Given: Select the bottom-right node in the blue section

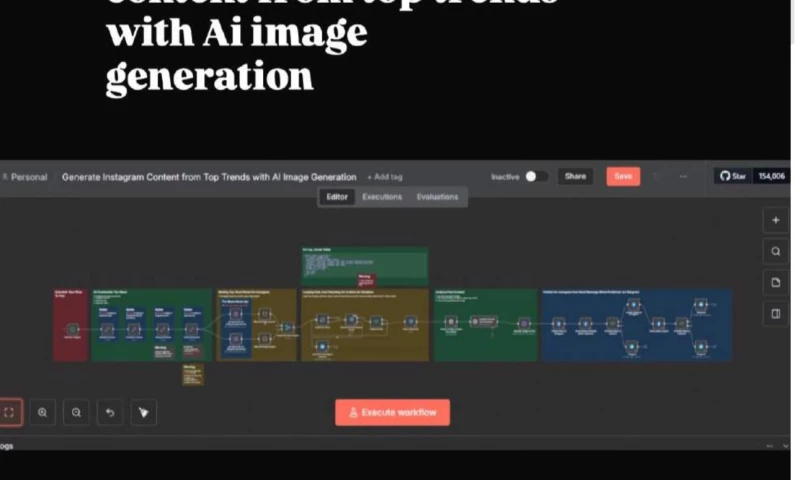Looking at the screenshot, I should pos(701,347).
